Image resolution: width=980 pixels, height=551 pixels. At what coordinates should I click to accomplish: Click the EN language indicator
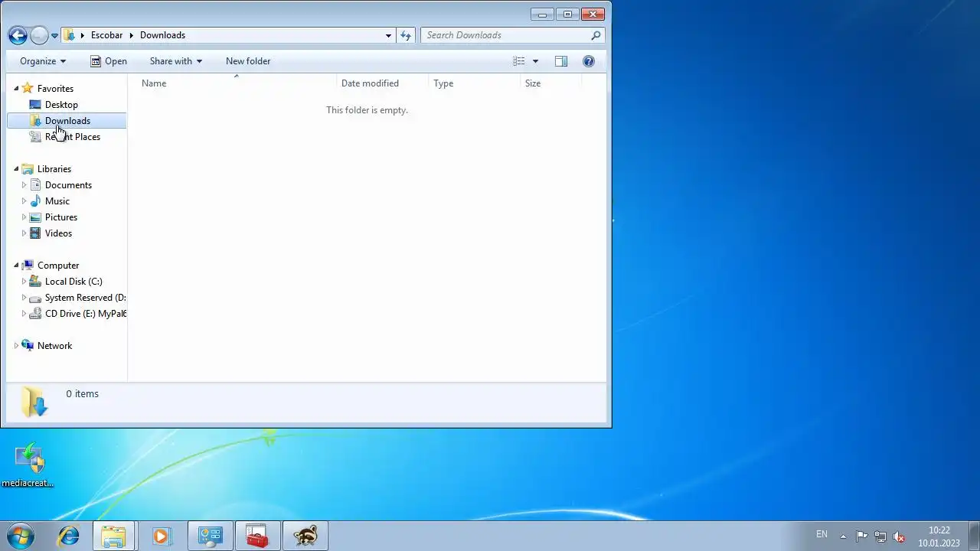click(x=822, y=534)
